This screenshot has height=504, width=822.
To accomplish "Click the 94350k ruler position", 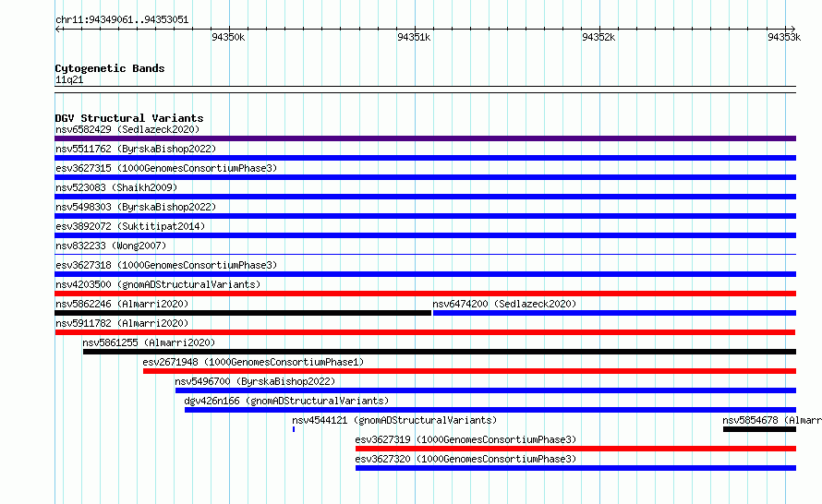I will (228, 37).
